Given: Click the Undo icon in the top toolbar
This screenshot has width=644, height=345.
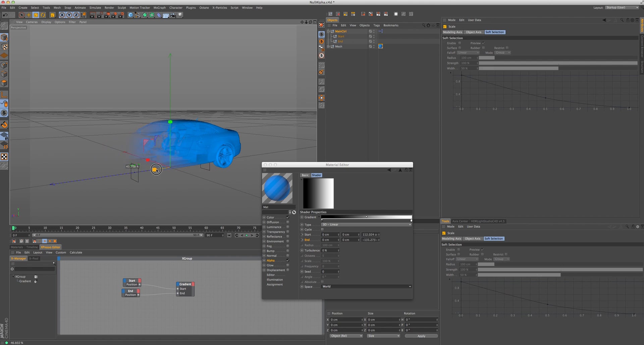Looking at the screenshot, I should click(5, 14).
